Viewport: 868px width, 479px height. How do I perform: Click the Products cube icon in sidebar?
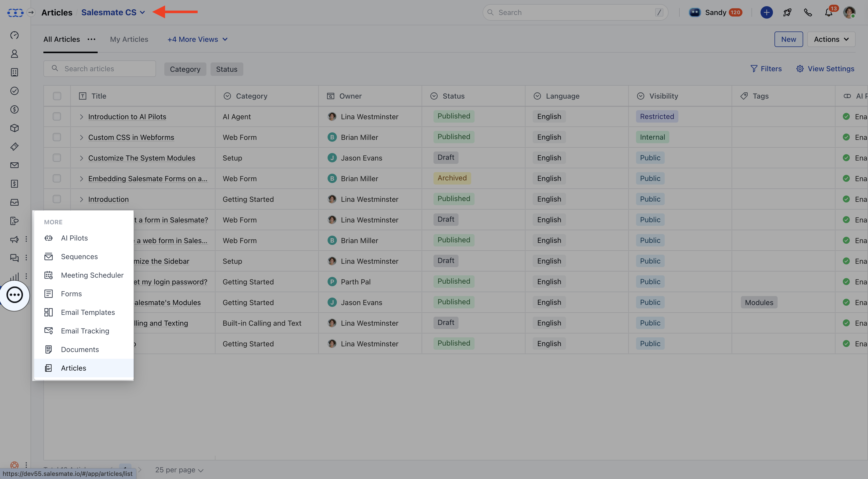pos(14,128)
